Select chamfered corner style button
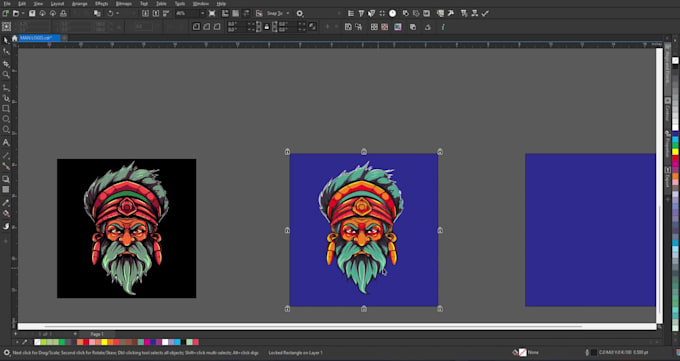Viewport: 680px width, 361px height. [217, 27]
